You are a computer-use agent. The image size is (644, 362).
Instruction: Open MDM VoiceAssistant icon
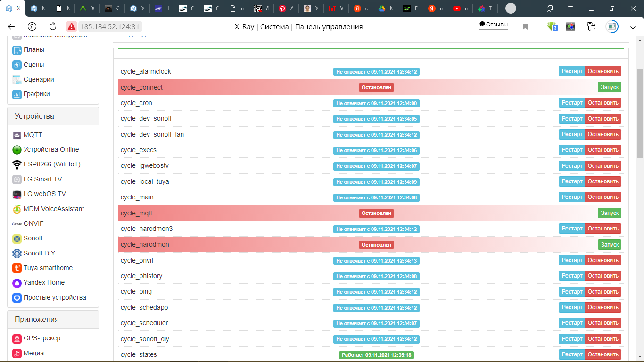pos(17,209)
